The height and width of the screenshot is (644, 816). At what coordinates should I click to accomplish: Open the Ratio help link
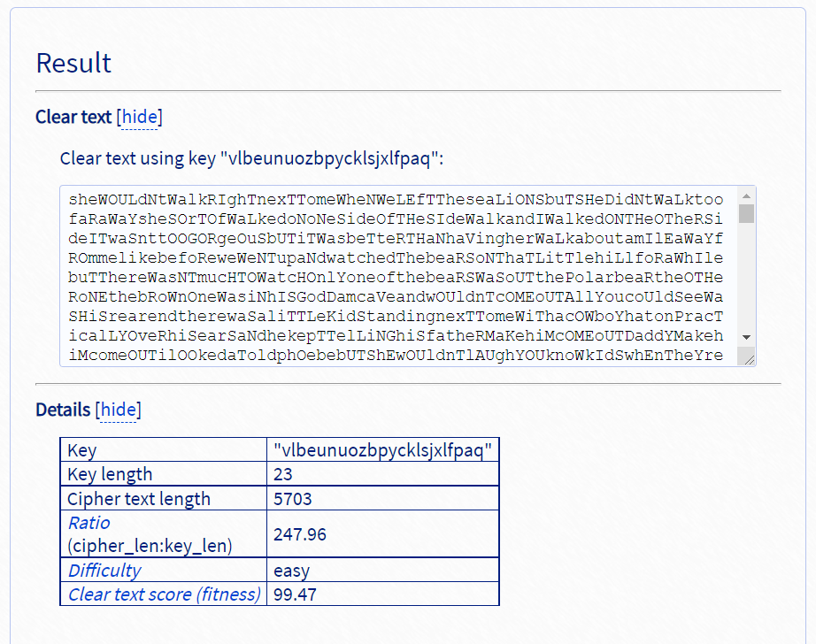(89, 522)
